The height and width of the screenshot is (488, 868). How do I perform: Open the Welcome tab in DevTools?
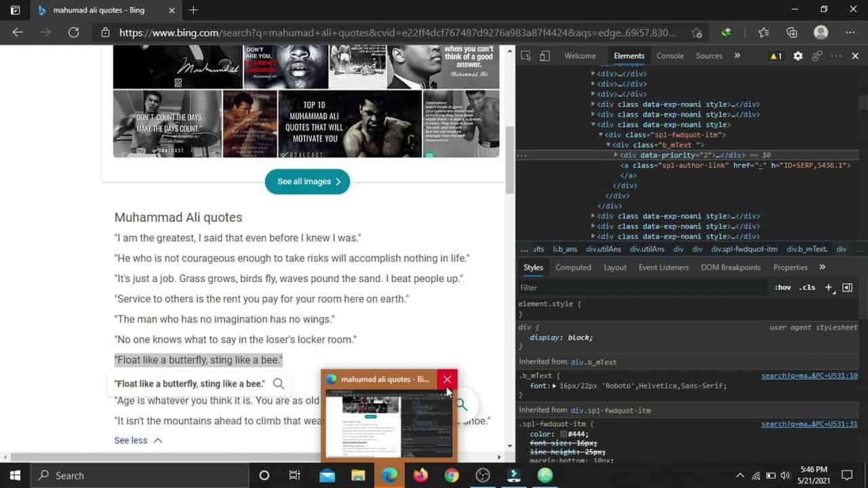click(580, 56)
